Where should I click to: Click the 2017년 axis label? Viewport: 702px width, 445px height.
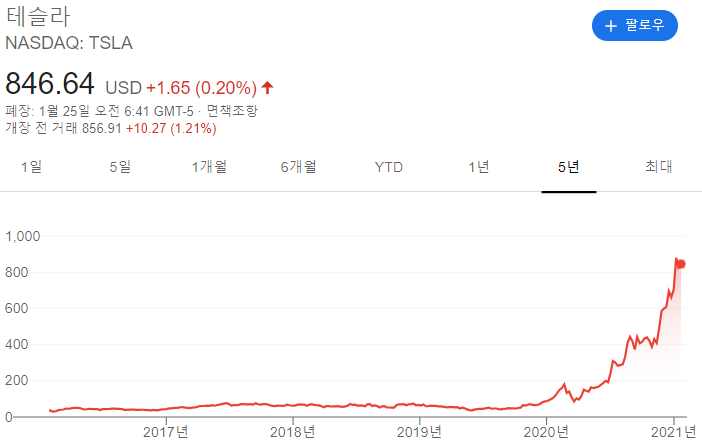165,432
